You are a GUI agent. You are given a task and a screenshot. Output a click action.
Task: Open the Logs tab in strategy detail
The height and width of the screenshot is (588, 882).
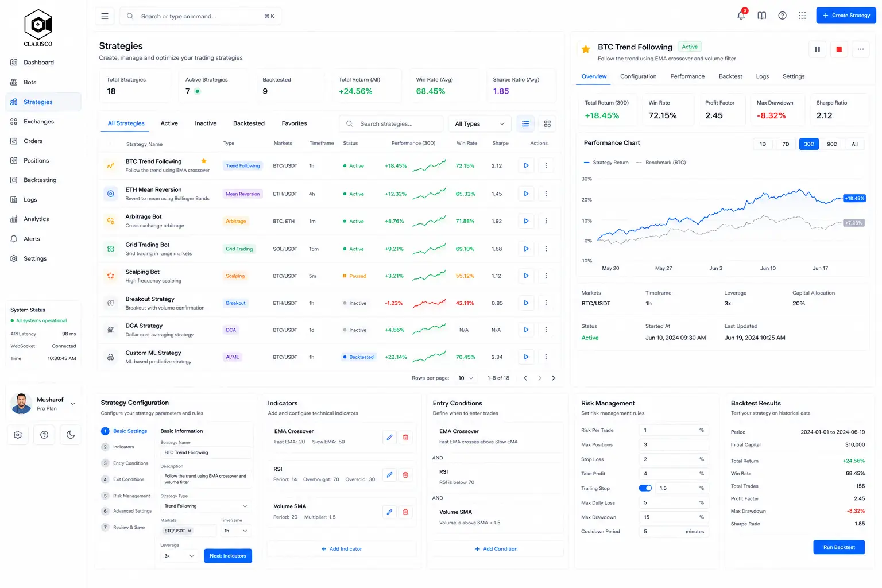[x=762, y=76]
